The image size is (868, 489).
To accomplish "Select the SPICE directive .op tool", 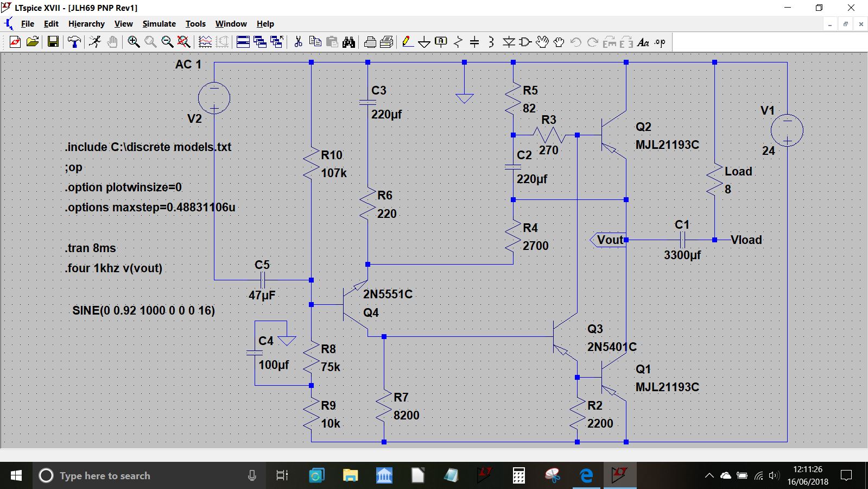I will pyautogui.click(x=660, y=42).
